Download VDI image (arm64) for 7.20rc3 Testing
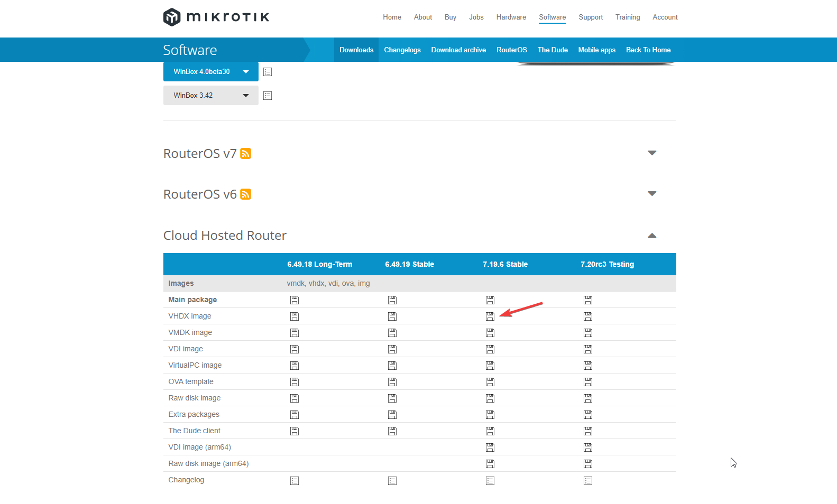Image resolution: width=837 pixels, height=504 pixels. [x=588, y=447]
